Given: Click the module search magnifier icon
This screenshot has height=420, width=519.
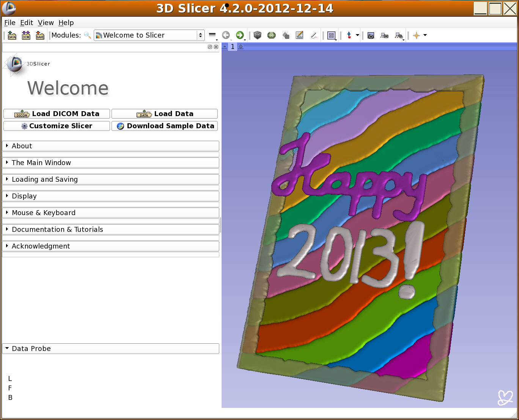Looking at the screenshot, I should 87,35.
